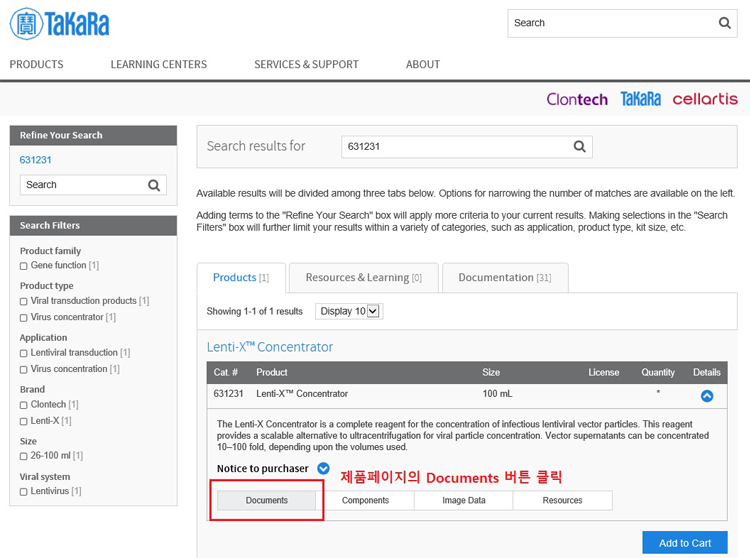Image resolution: width=750 pixels, height=558 pixels.
Task: Click the Refine Your Search panel header
Action: (93, 135)
